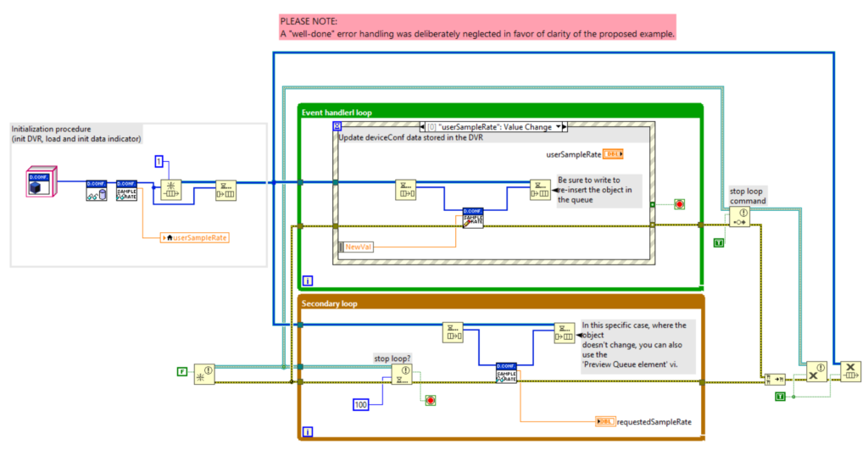This screenshot has width=868, height=450.
Task: Select the Send Notification node under stop loop command
Action: coord(739,218)
